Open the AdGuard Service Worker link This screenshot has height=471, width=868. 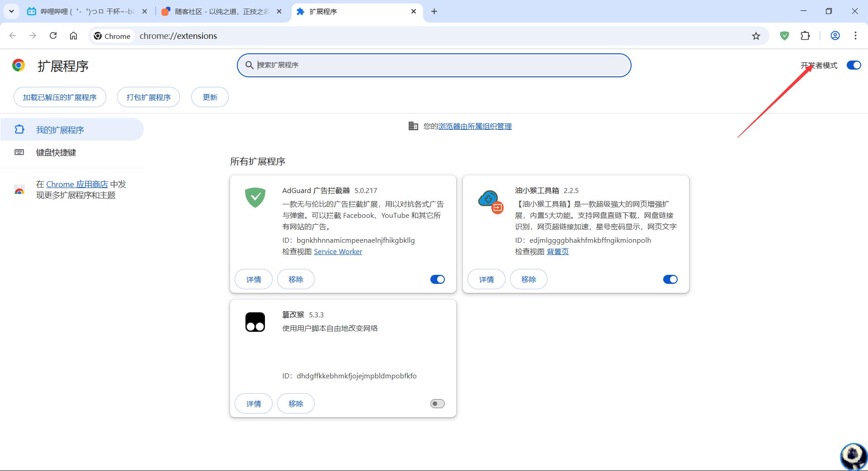click(x=338, y=251)
